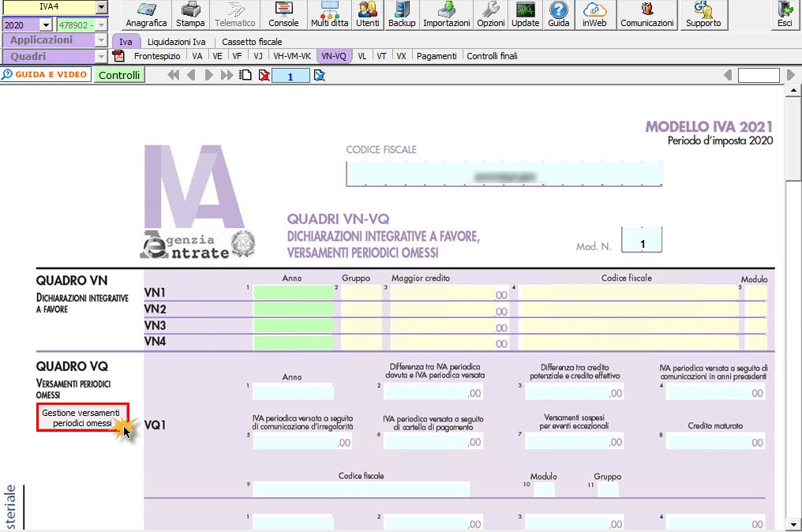Click the Stampa printer icon
802x532 pixels.
click(x=190, y=15)
